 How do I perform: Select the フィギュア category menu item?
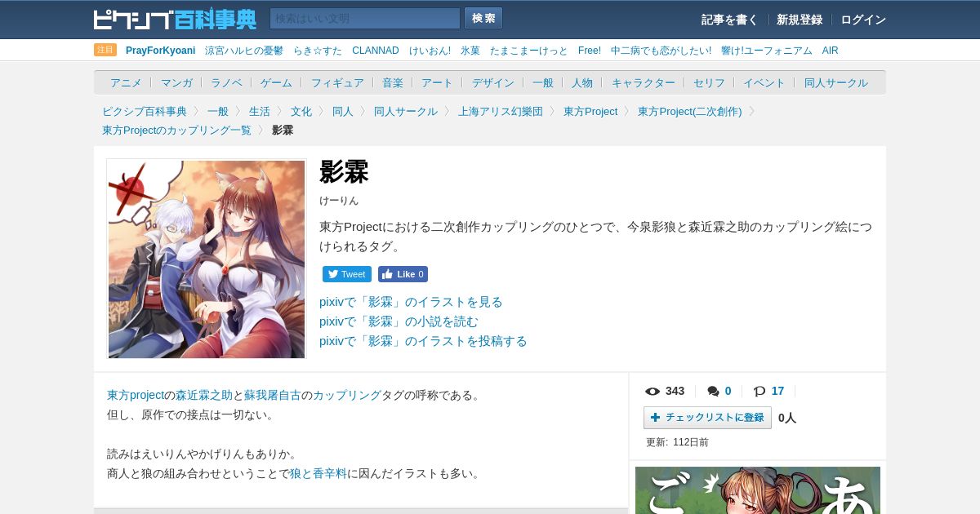pyautogui.click(x=337, y=83)
